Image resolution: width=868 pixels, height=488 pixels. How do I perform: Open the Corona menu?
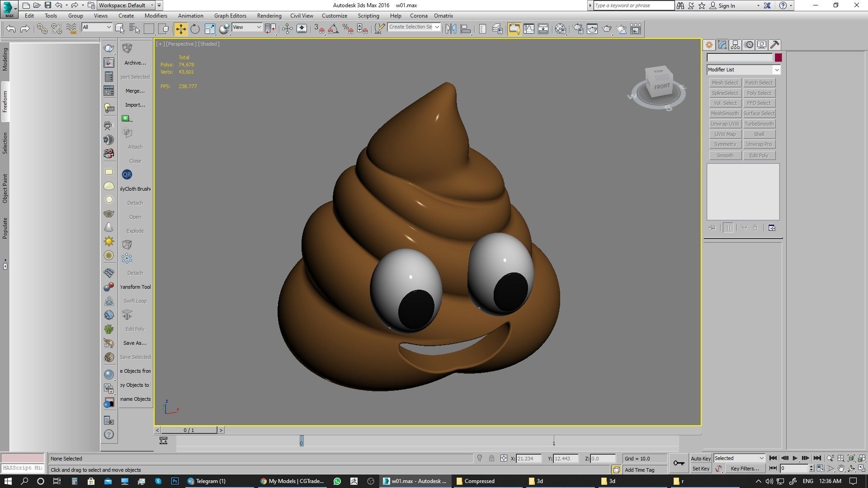[419, 16]
